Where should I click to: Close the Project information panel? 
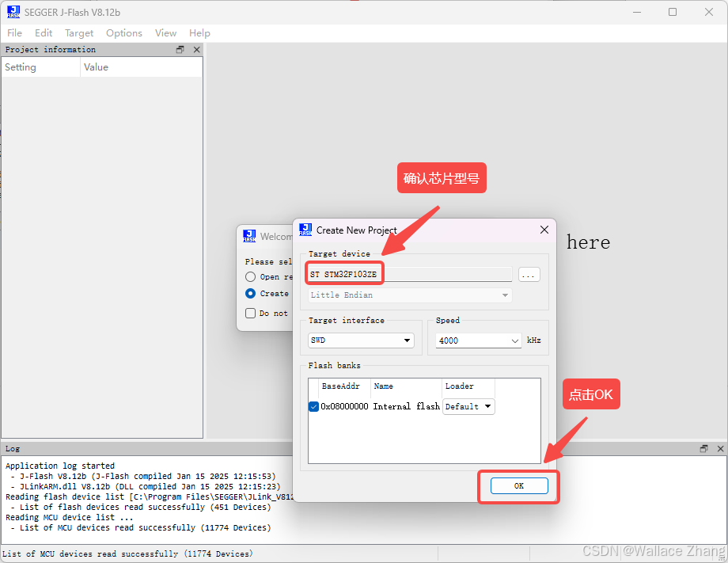197,50
